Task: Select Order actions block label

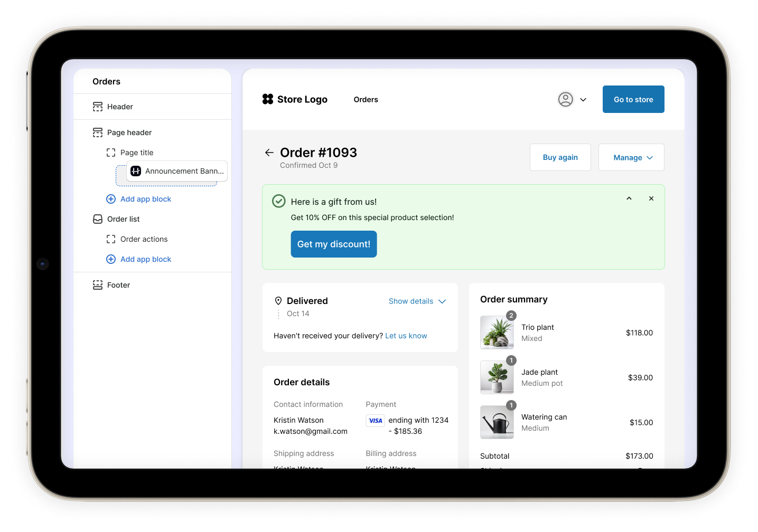Action: click(x=144, y=239)
